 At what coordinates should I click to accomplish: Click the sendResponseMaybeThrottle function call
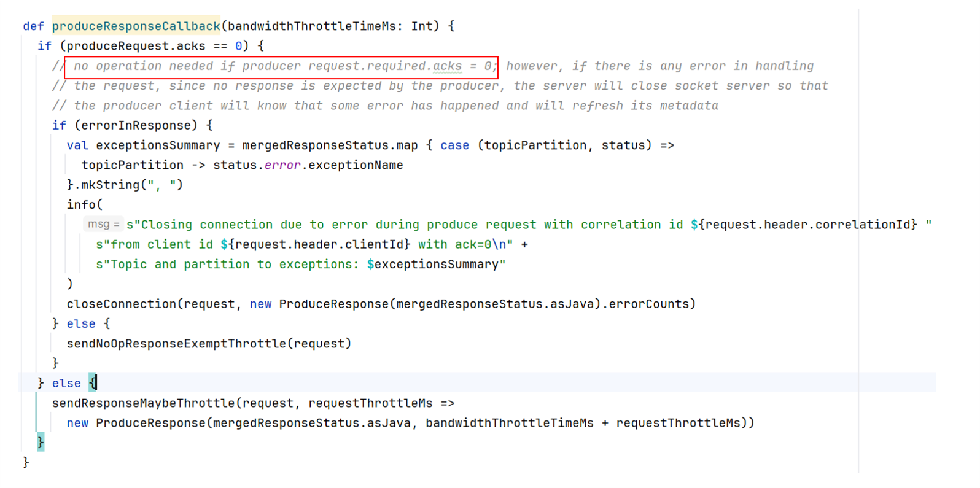pyautogui.click(x=143, y=403)
